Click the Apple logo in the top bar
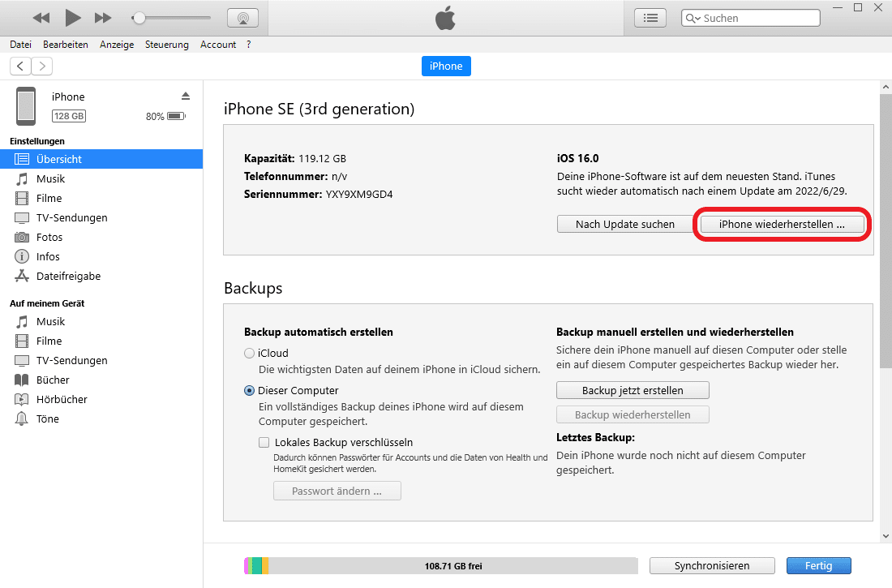The width and height of the screenshot is (892, 588). pos(445,18)
